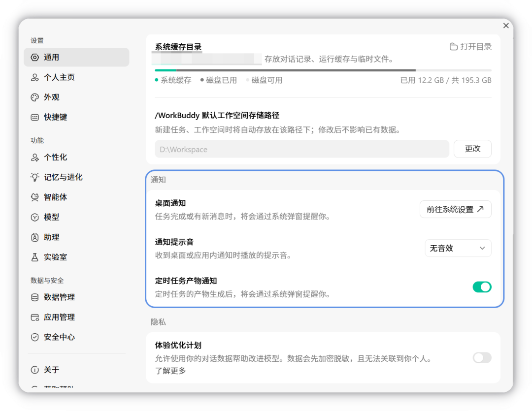
Task: Click the 系统缓存 green legend label
Action: click(173, 80)
